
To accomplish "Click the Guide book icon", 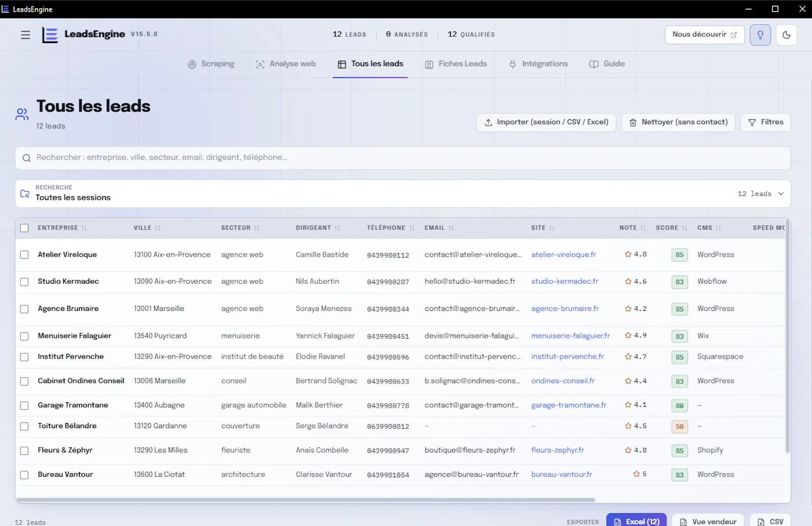I will [x=594, y=64].
